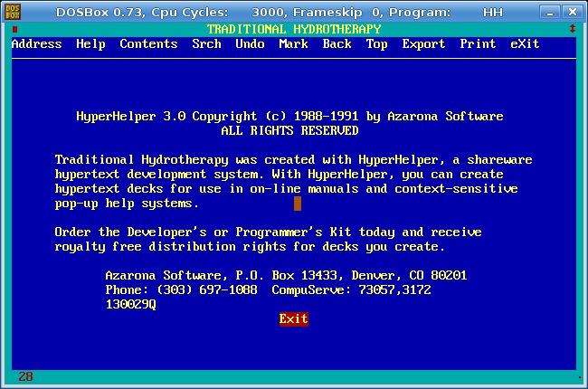588x389 pixels.
Task: Click the TRADITIONAL HYDROTHERAPY title text
Action: point(294,29)
